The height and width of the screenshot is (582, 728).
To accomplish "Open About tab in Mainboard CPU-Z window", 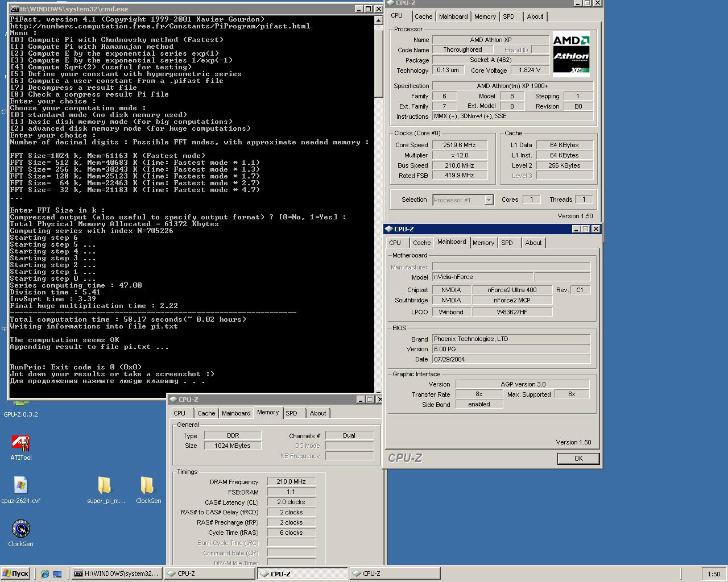I will 533,243.
